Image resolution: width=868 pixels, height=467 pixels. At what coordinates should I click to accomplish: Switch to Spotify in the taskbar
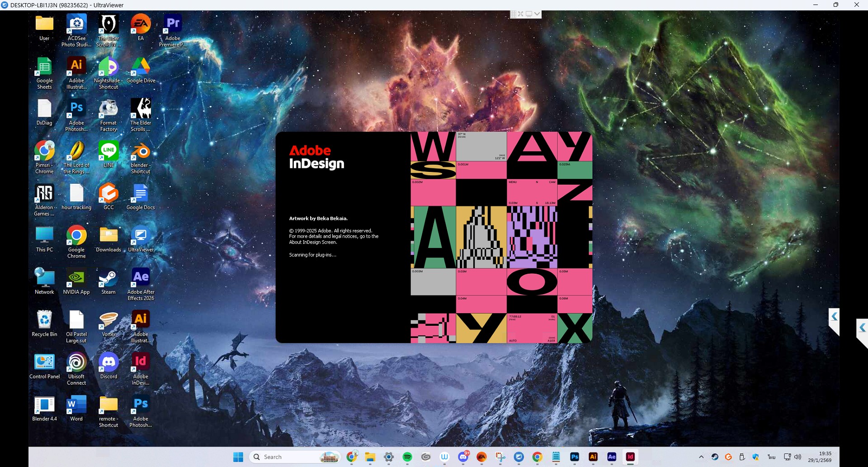pos(407,457)
